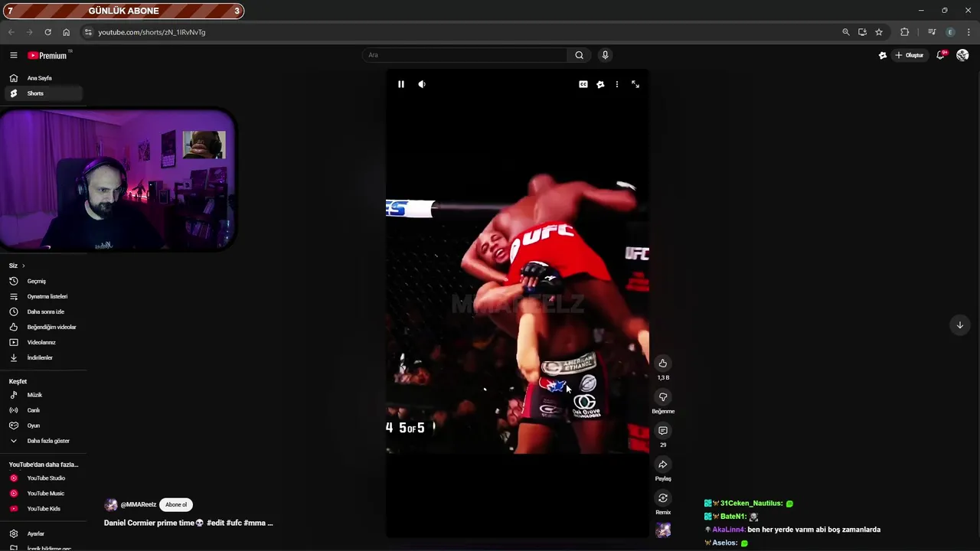Open the @MMAReelz channel link
Screen dimensions: 980x551
139,505
